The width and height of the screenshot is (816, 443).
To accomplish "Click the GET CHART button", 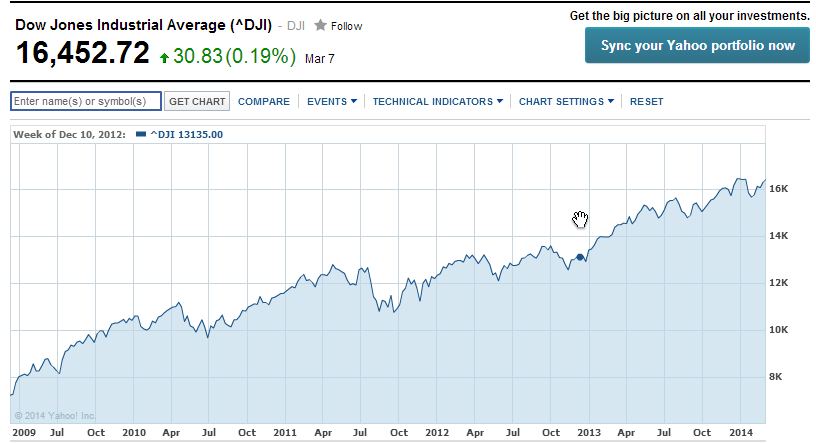I will point(197,102).
